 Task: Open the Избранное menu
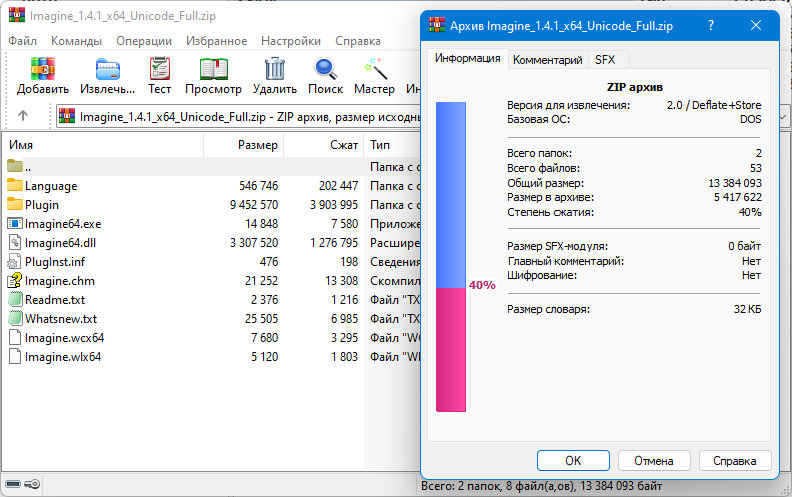pos(216,41)
